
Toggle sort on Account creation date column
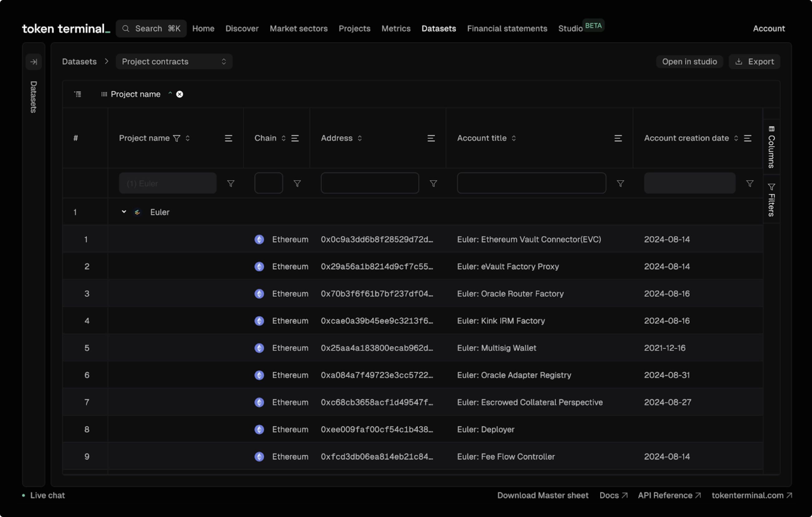[736, 138]
